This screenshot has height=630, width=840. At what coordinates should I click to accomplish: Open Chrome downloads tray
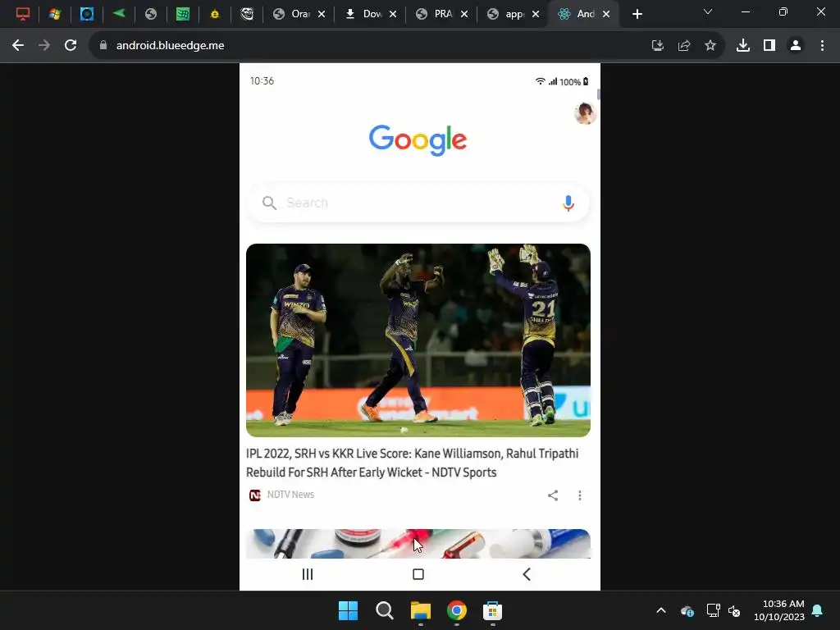[743, 46]
